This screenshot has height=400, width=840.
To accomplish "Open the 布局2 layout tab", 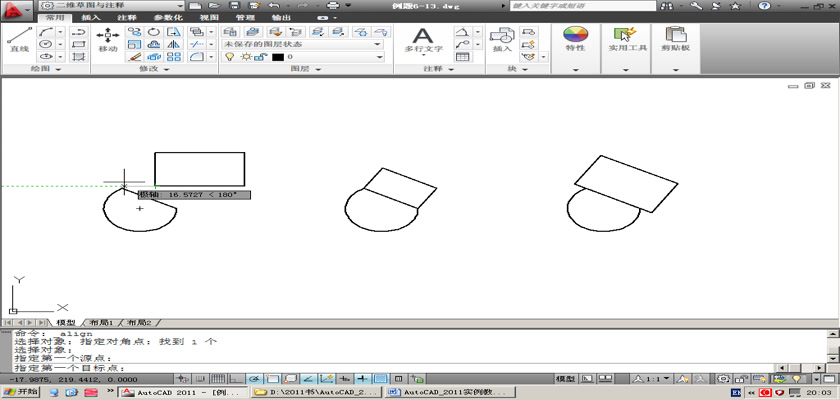I will pos(139,323).
